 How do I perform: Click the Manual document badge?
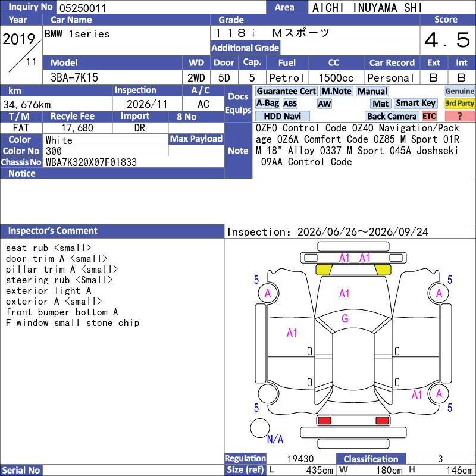coord(372,91)
